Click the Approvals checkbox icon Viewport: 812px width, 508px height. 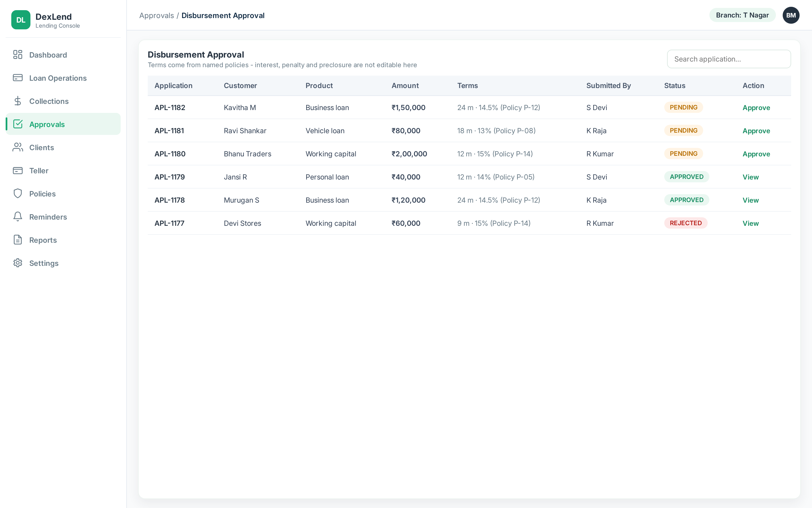tap(18, 124)
